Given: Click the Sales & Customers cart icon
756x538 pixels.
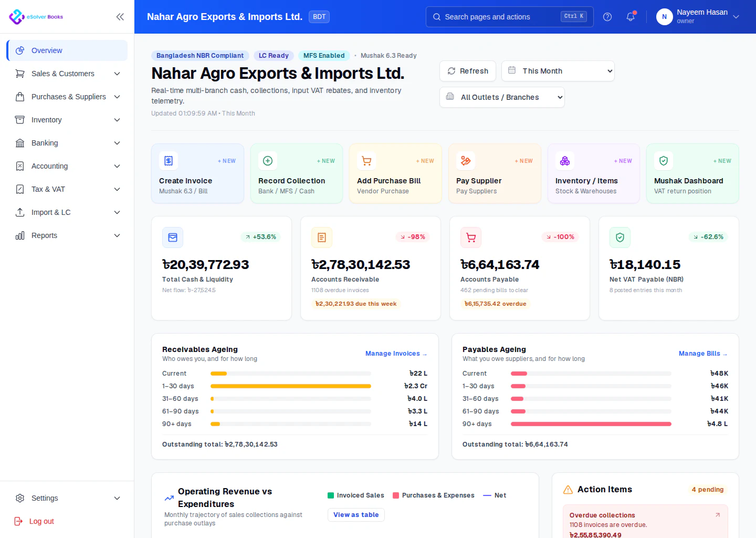Looking at the screenshot, I should coord(20,74).
